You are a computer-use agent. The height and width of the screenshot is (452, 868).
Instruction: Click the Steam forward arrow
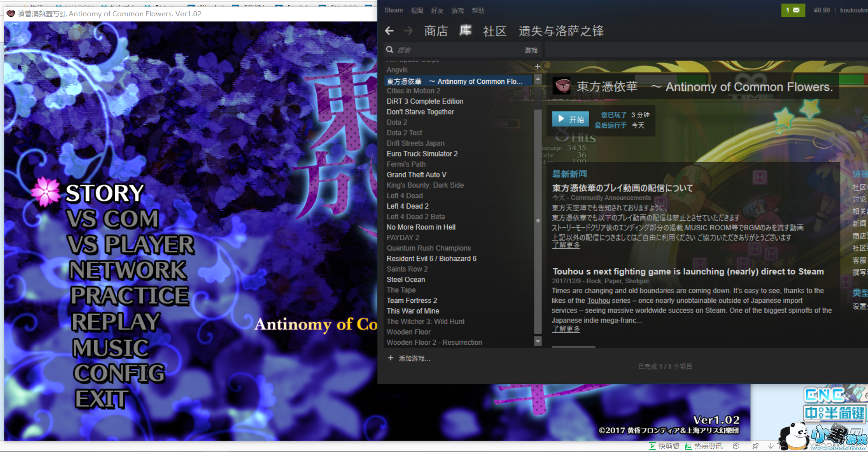click(x=408, y=31)
